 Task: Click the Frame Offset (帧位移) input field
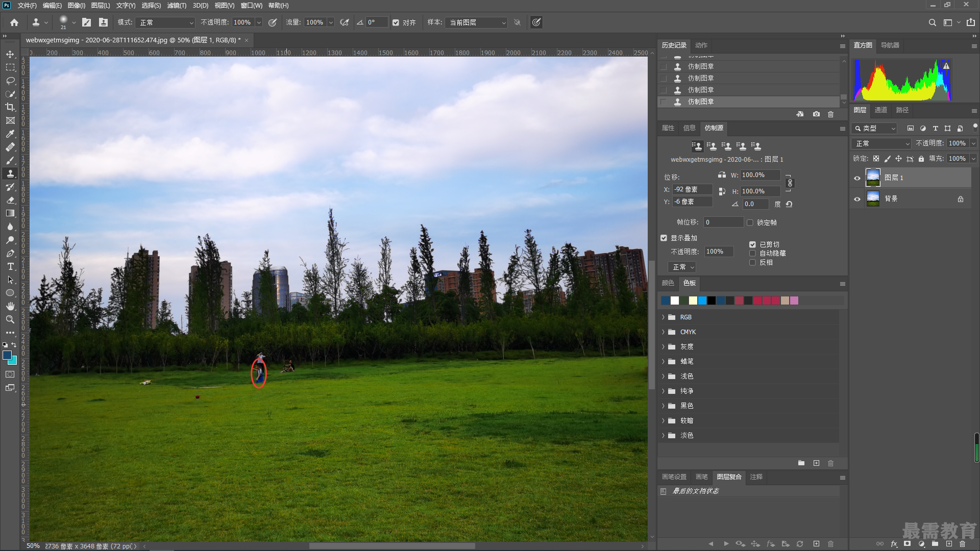click(x=723, y=222)
